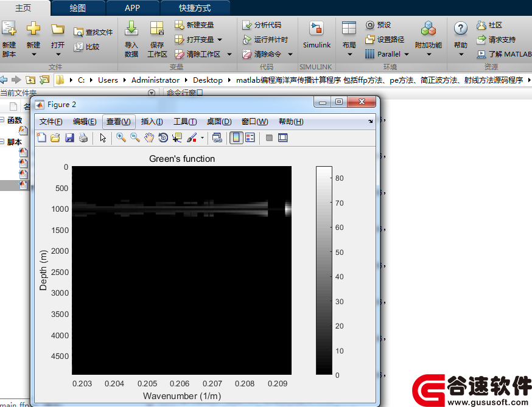Click Find Files (查找文件)

coord(93,32)
